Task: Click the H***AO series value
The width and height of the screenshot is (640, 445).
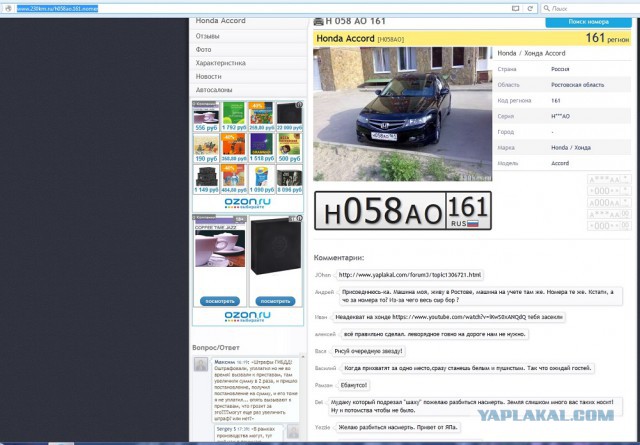Action: (x=560, y=116)
